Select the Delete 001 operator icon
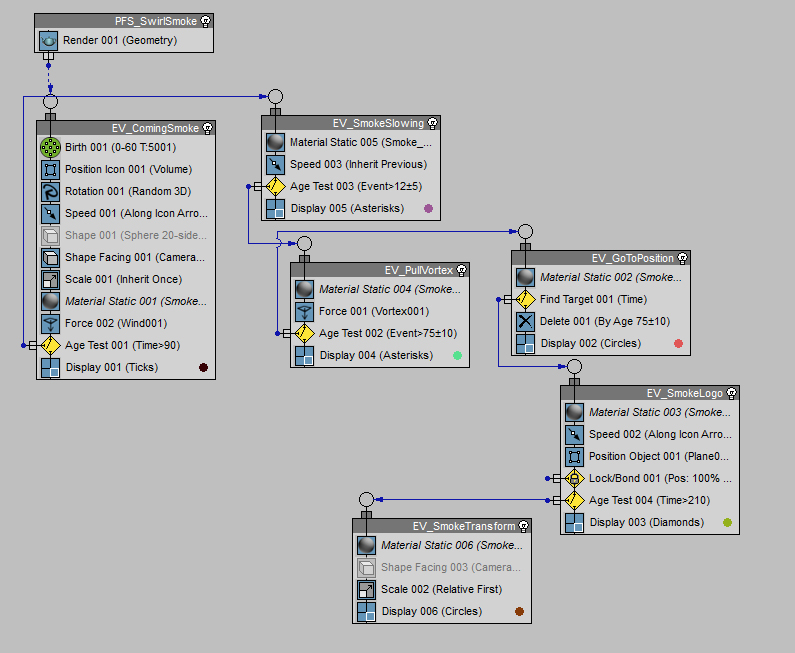The height and width of the screenshot is (653, 795). point(526,321)
